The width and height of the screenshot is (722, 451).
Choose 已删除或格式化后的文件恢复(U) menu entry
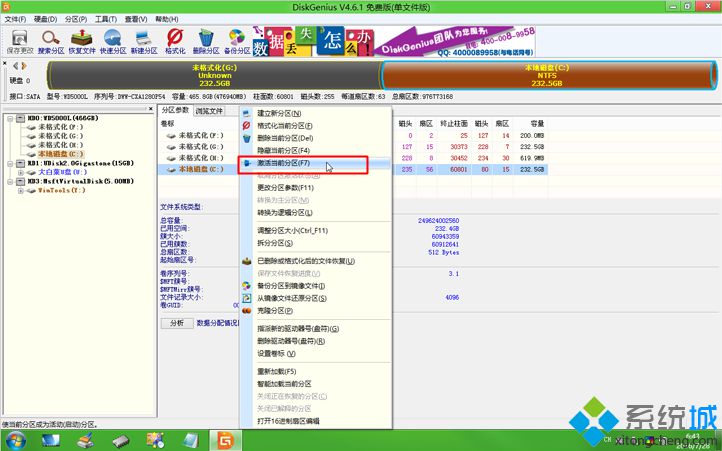pos(315,261)
